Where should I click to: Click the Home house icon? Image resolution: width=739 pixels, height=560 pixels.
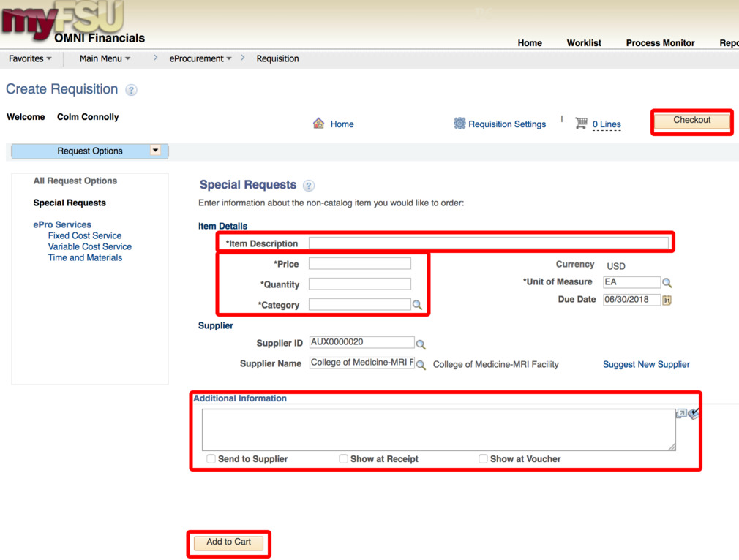click(318, 124)
